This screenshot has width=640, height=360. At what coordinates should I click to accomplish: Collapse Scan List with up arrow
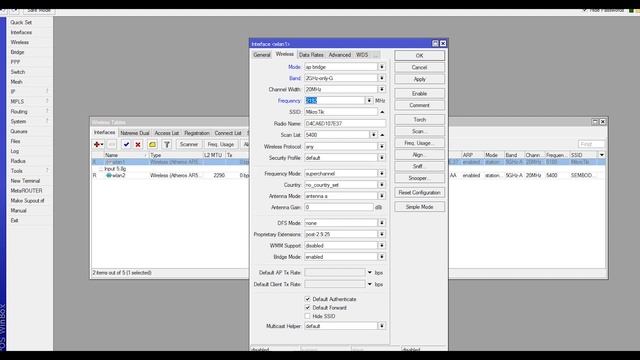click(382, 135)
